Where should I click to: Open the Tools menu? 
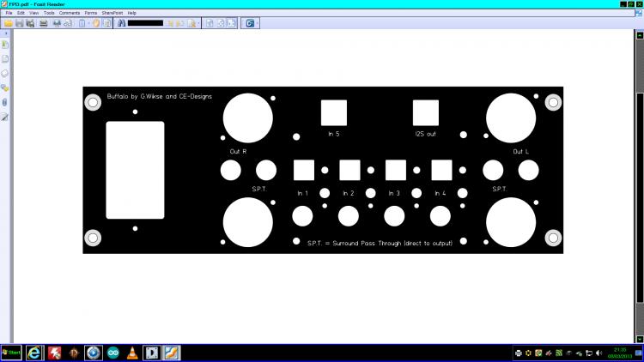(49, 13)
